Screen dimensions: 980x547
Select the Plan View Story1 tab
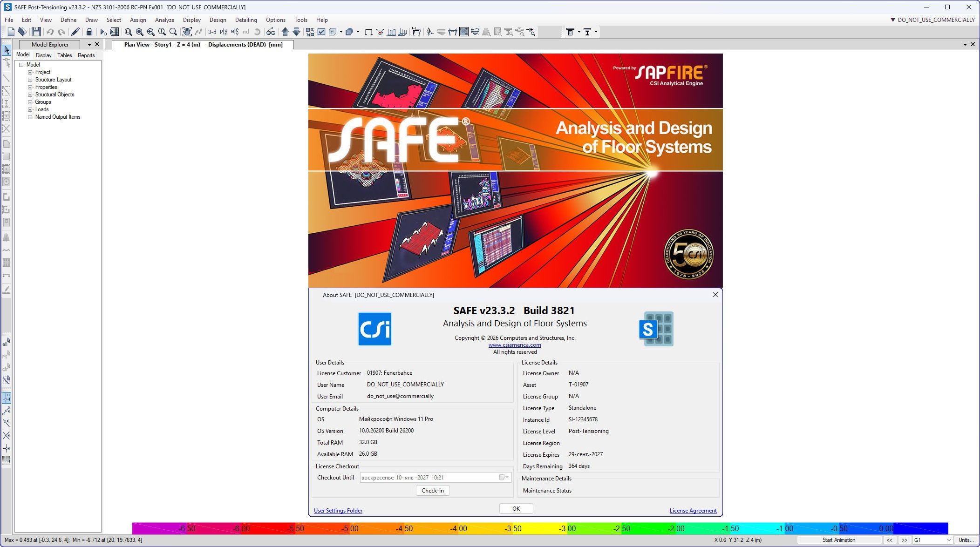(204, 45)
